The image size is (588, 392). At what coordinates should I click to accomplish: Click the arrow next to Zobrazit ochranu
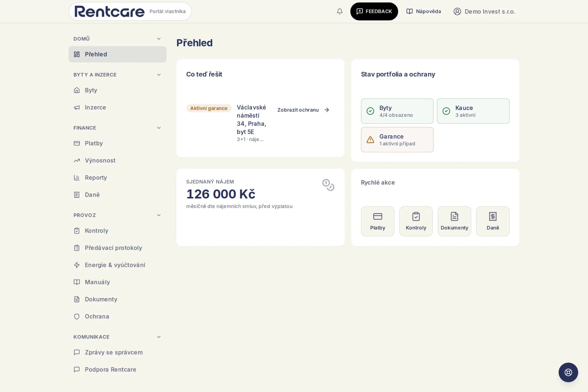326,110
